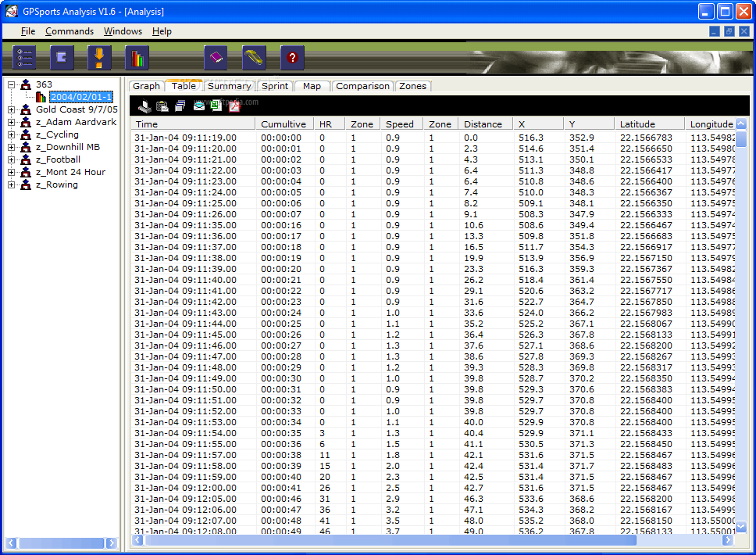
Task: Expand the z_Adam Aardvark node
Action: (x=11, y=122)
